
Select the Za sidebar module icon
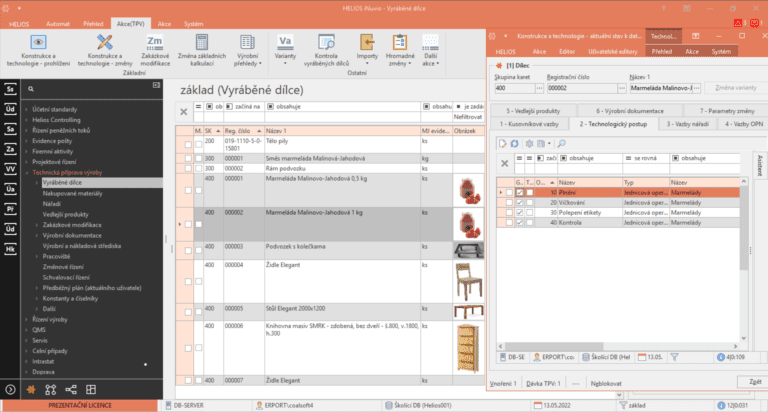pos(10,149)
